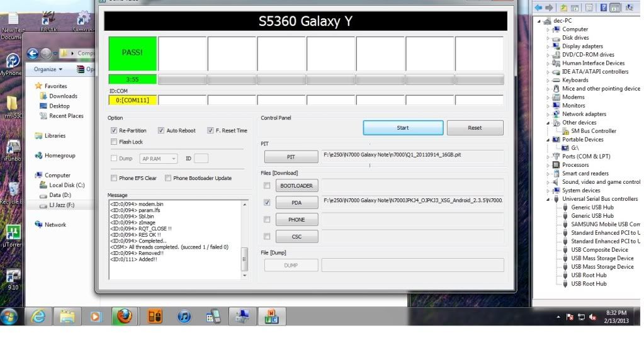Click the green 3:55 progress bar

pyautogui.click(x=132, y=79)
